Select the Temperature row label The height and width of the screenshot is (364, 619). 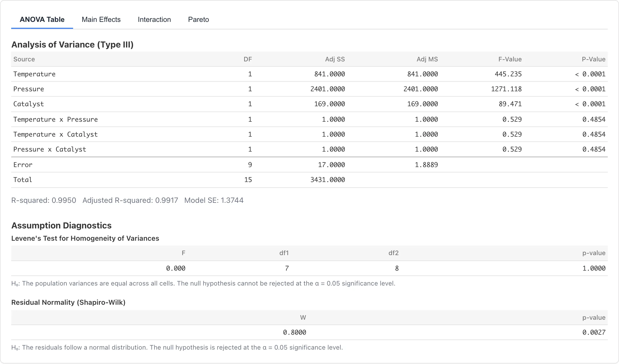coord(34,74)
